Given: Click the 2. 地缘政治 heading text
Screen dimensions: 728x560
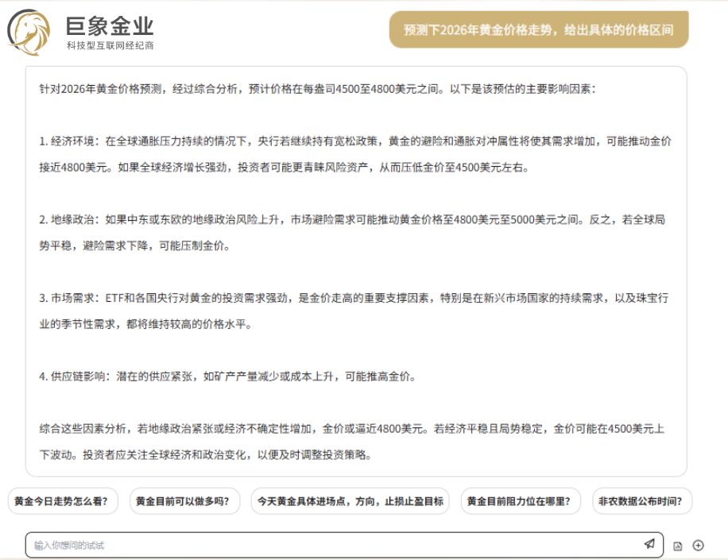Looking at the screenshot, I should pyautogui.click(x=72, y=220).
